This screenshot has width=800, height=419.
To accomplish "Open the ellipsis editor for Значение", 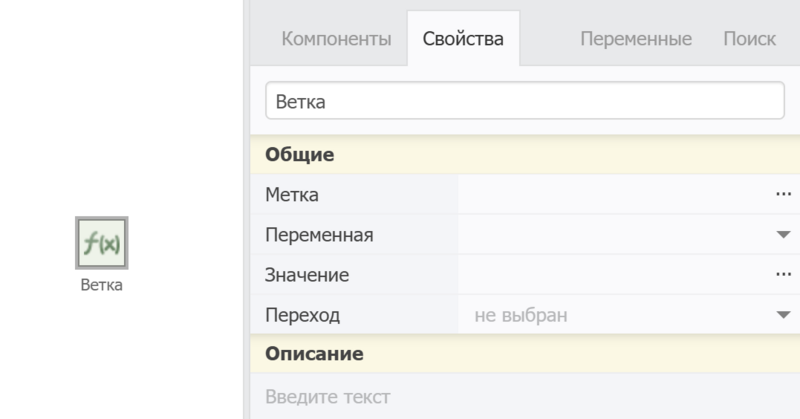I will pyautogui.click(x=783, y=275).
